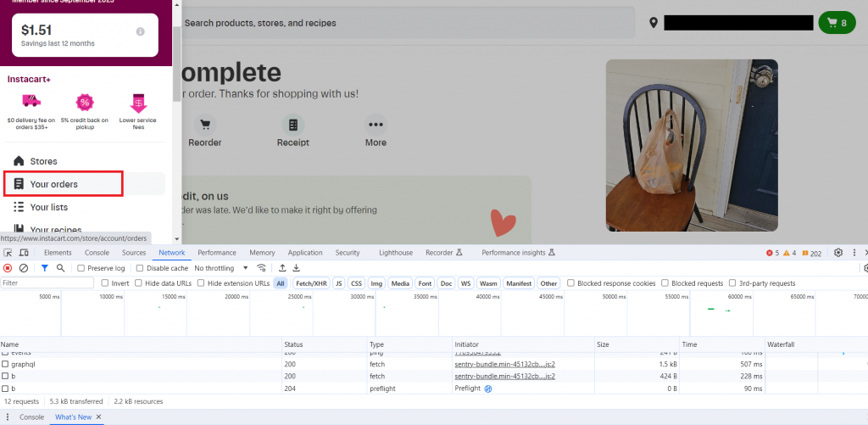Open the Application tab
868x425 pixels.
(x=305, y=253)
